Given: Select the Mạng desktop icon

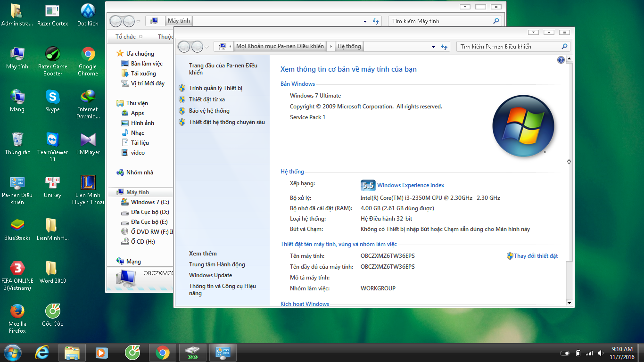Looking at the screenshot, I should click(x=17, y=101).
